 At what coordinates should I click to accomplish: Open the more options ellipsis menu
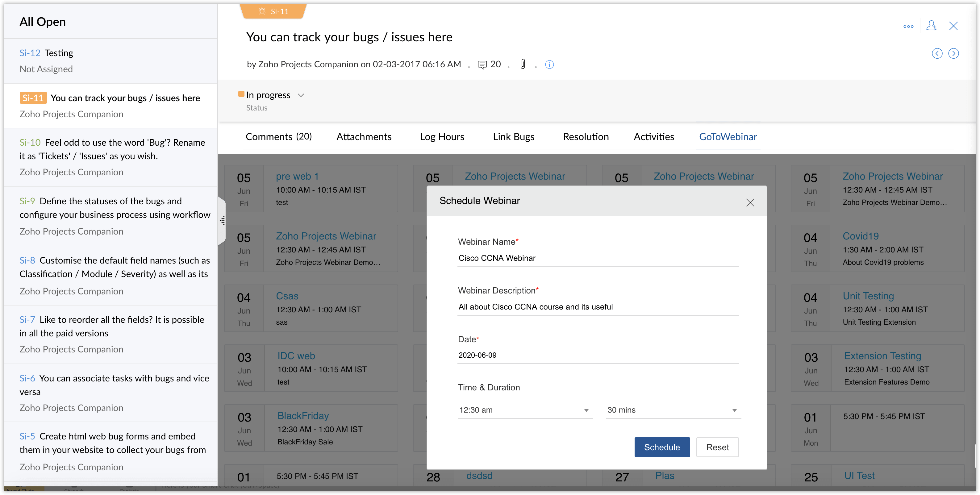[908, 26]
